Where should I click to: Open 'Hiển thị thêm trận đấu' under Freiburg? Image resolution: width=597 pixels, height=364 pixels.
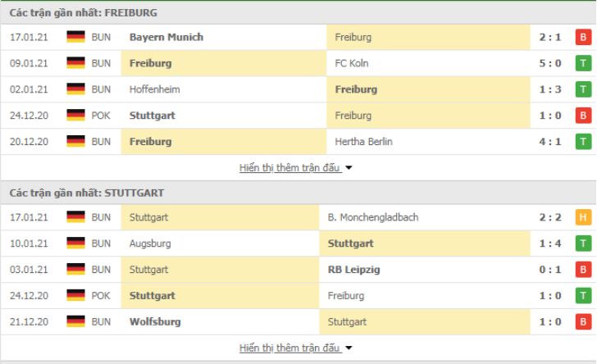pyautogui.click(x=289, y=168)
